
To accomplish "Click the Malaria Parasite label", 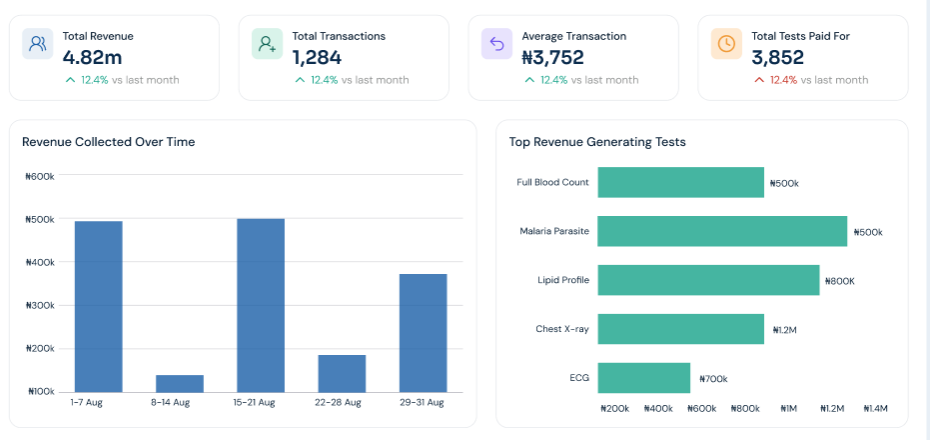I will [555, 231].
